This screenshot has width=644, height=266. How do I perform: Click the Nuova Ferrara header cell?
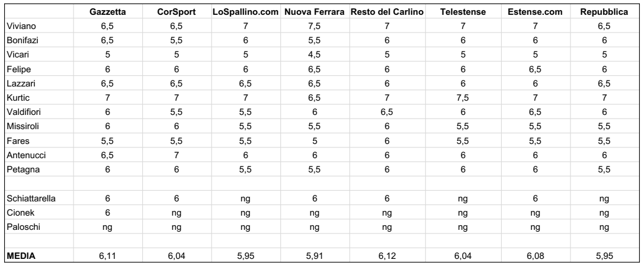click(x=314, y=12)
